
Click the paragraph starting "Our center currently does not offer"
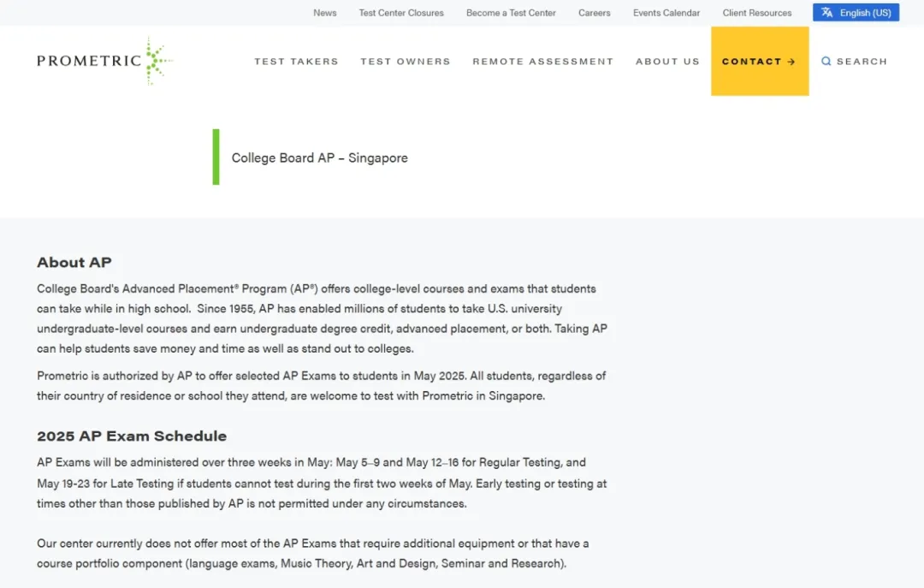pos(313,553)
